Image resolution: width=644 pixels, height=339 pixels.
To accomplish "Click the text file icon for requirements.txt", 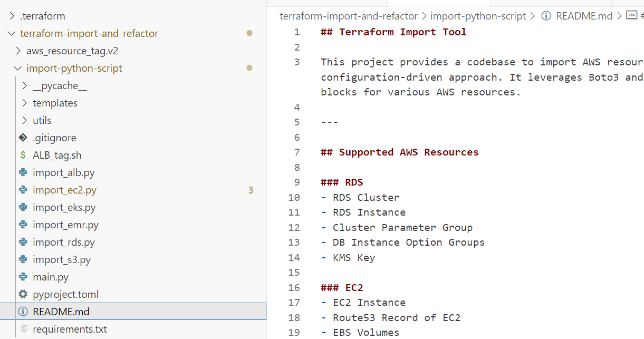I will coord(23,330).
